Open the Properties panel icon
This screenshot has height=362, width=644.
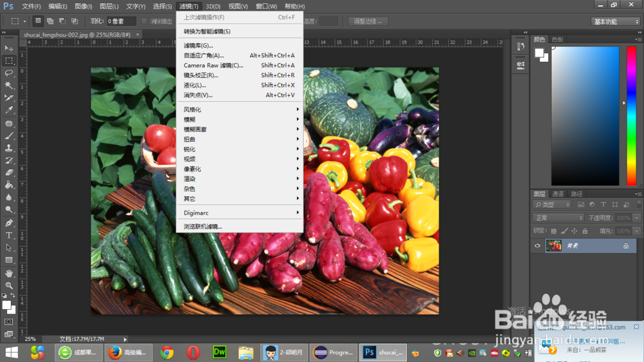click(x=520, y=65)
